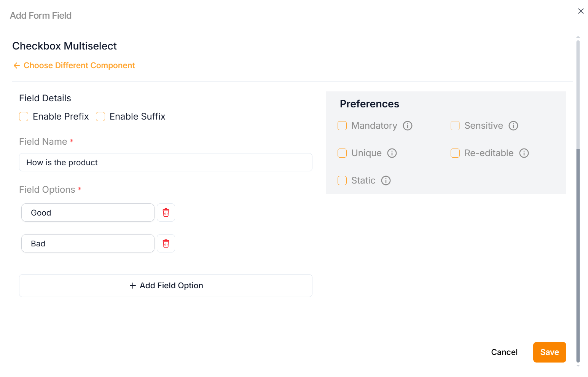The height and width of the screenshot is (377, 588).
Task: Show info for Re-editable preference
Action: tap(524, 153)
